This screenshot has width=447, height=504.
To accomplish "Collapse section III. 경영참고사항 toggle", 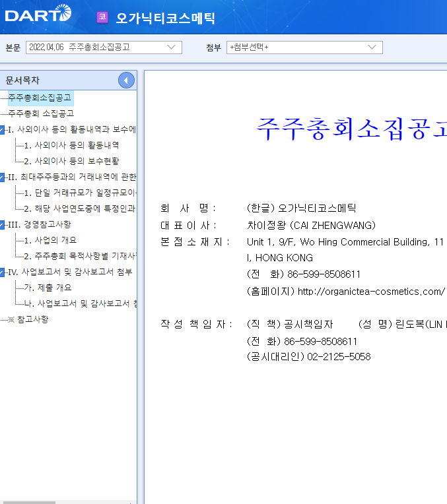I will coord(2,225).
